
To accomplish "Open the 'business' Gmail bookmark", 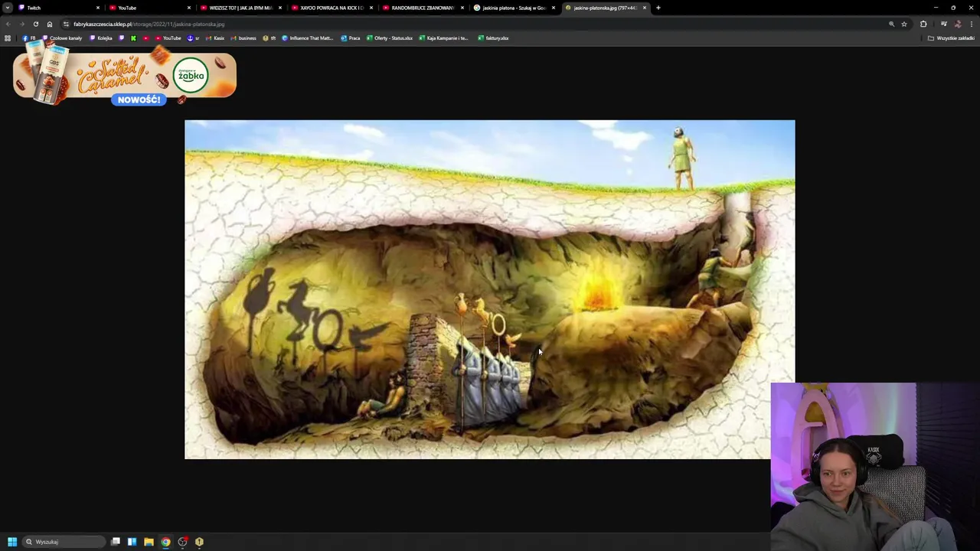I will tap(243, 38).
